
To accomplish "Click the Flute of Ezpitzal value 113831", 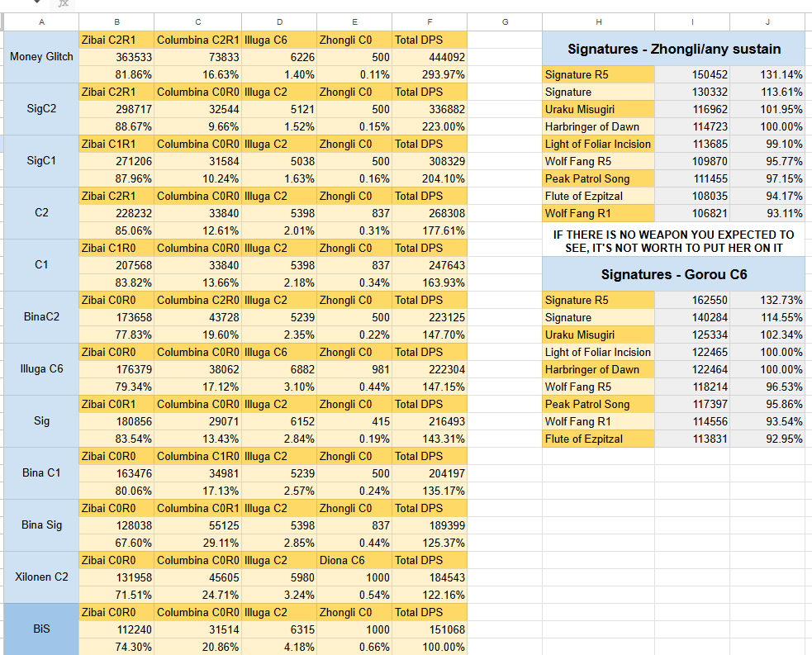I will coord(692,439).
